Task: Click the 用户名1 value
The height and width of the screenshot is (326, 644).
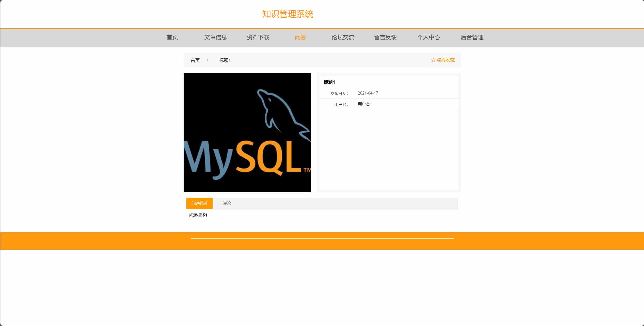Action: (x=365, y=104)
